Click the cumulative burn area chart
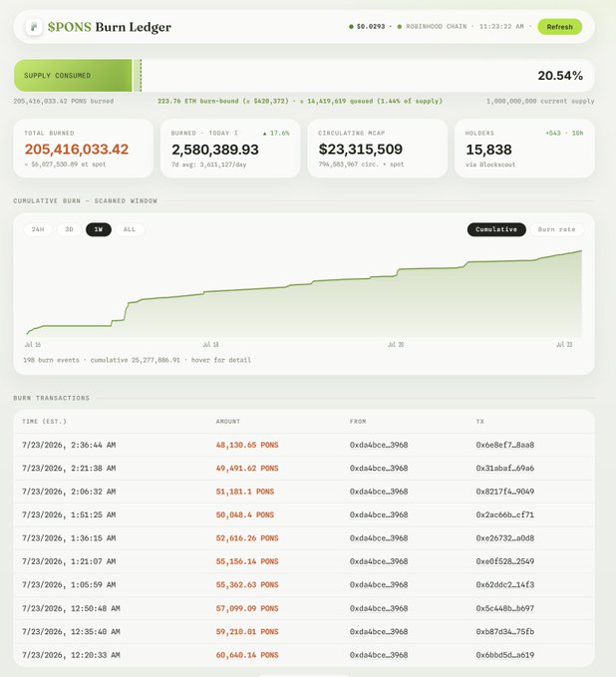 pos(304,293)
